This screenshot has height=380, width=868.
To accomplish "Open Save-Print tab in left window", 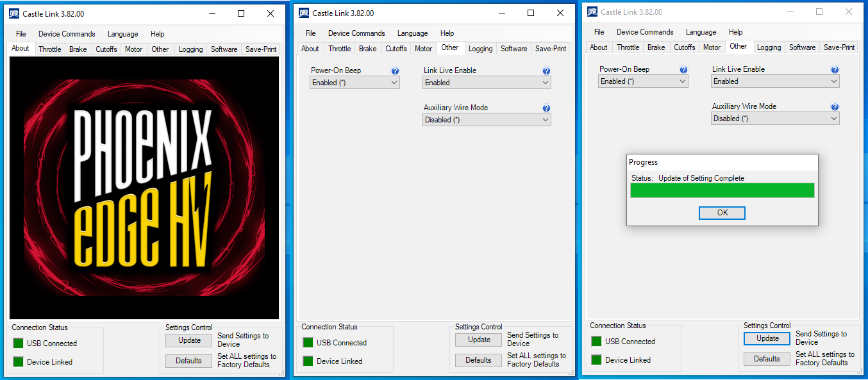I will coord(262,49).
